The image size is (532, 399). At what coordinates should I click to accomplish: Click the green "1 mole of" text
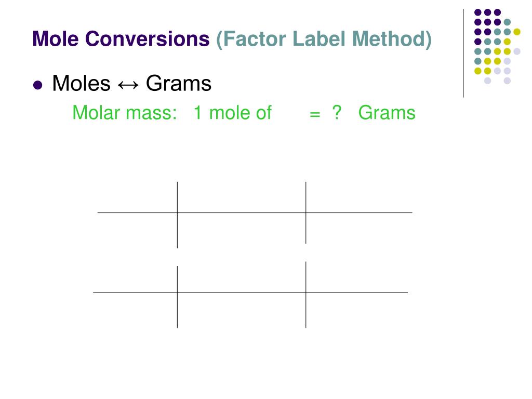click(233, 113)
